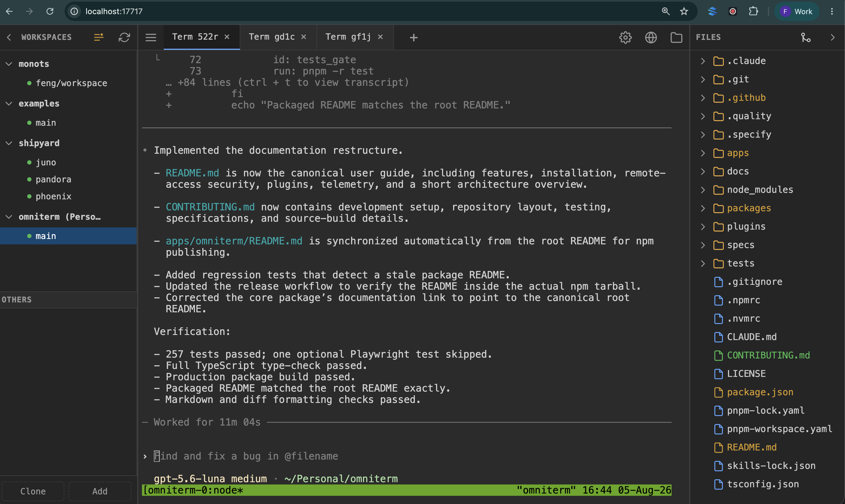
Task: Expand the specs folder
Action: click(703, 245)
